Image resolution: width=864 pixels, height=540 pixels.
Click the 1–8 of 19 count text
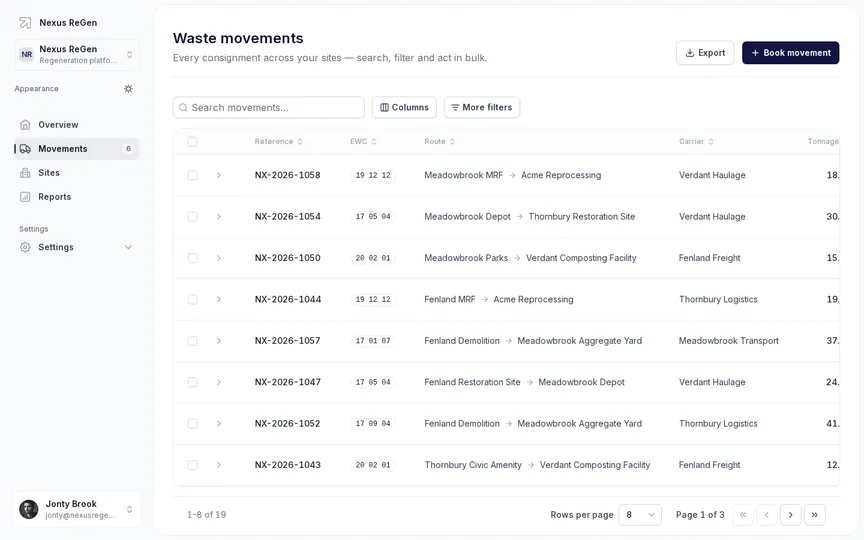(x=206, y=515)
